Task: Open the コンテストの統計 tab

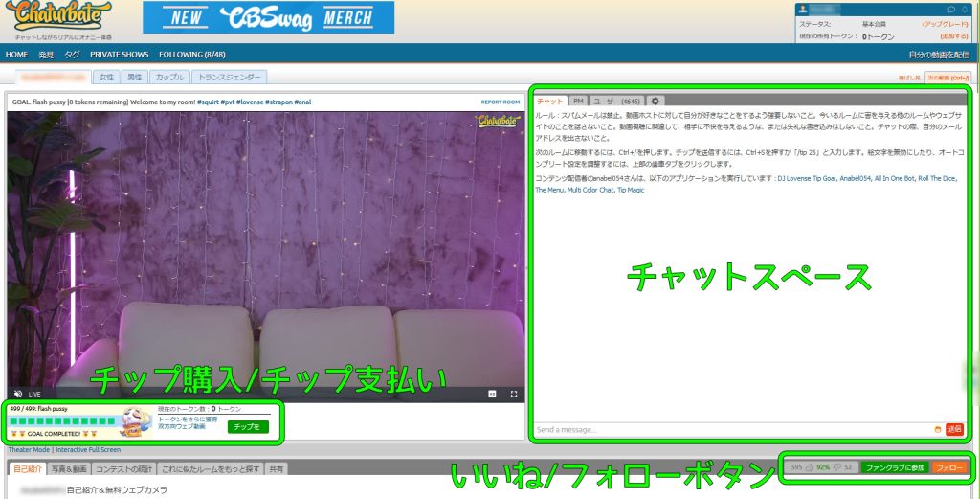Action: click(123, 468)
